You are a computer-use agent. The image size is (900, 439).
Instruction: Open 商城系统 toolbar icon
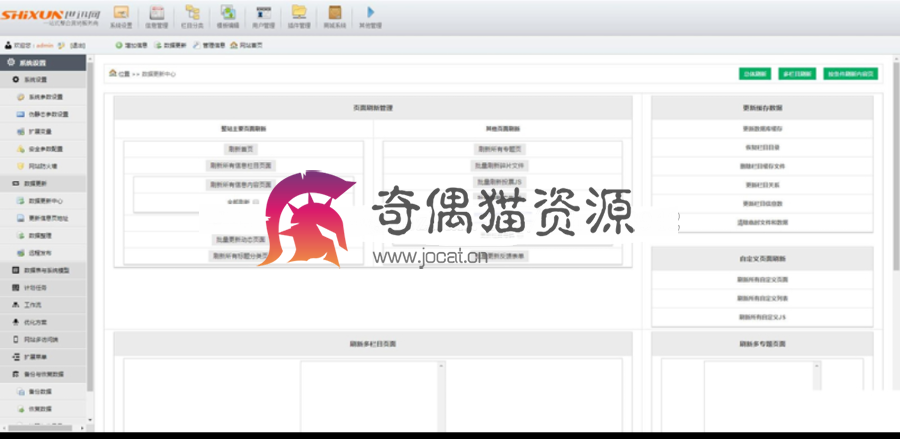[x=335, y=16]
